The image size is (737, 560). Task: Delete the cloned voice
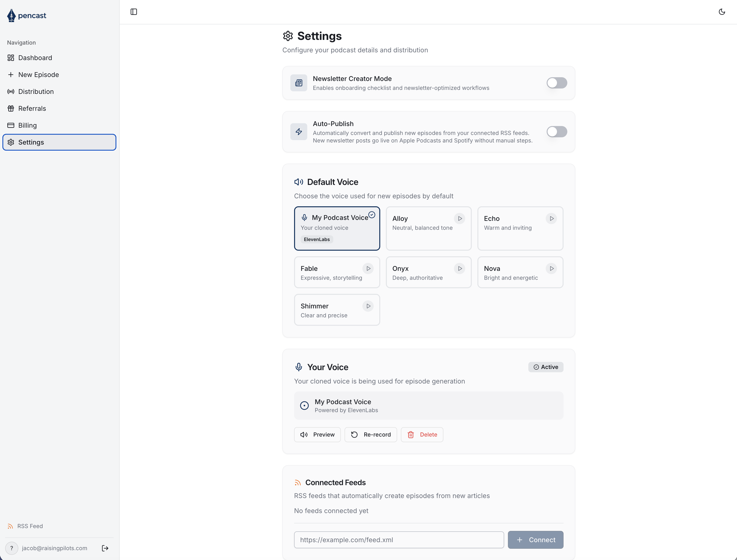click(x=422, y=435)
